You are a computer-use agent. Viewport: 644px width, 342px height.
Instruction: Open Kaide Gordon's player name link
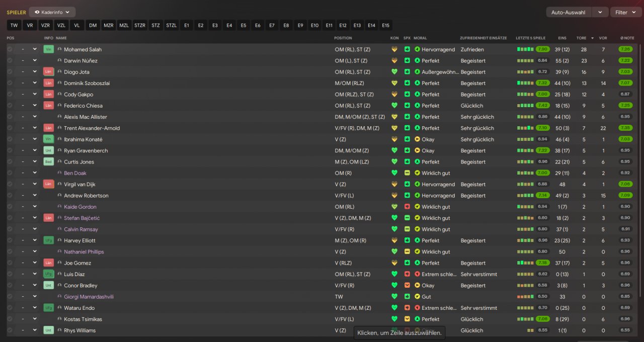point(80,207)
